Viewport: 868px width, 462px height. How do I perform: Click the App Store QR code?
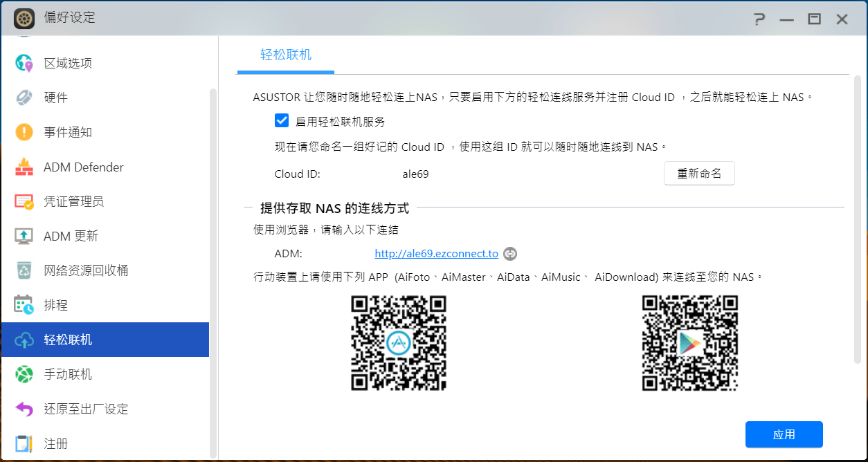click(x=398, y=343)
